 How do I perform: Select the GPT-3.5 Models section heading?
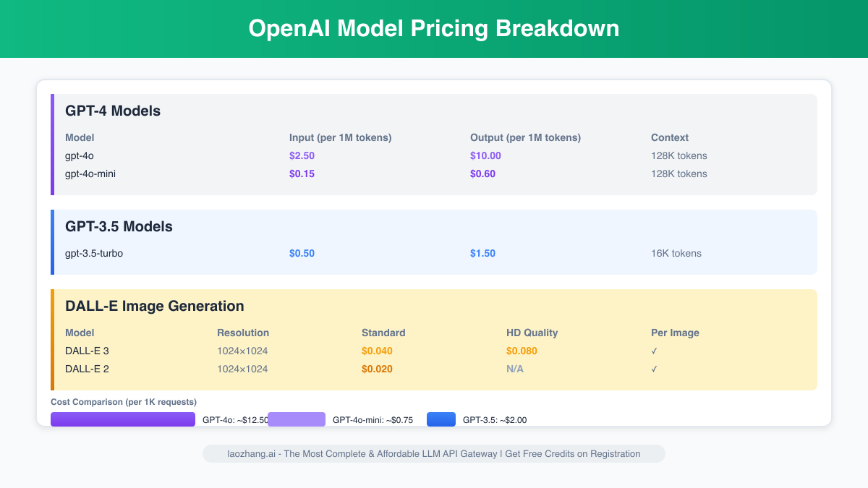coord(119,227)
